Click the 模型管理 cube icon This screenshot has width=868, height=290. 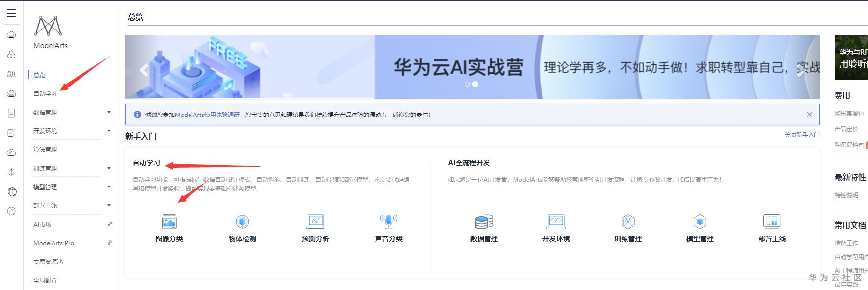700,222
